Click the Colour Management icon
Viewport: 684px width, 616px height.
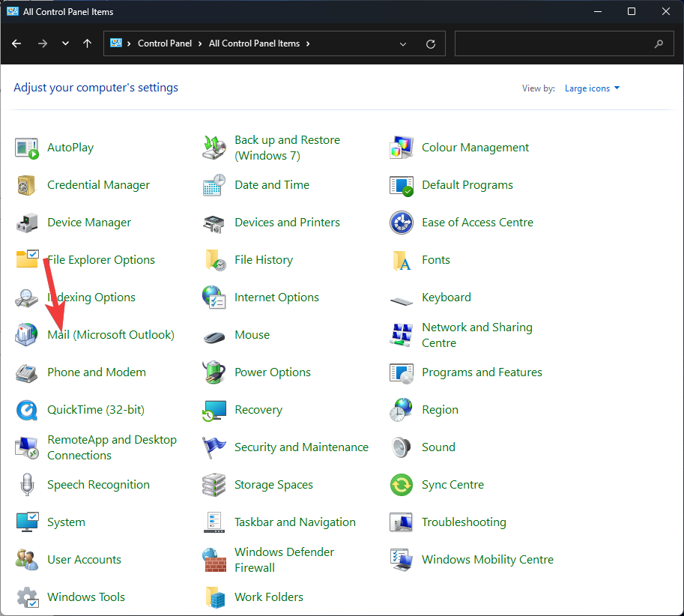(402, 148)
